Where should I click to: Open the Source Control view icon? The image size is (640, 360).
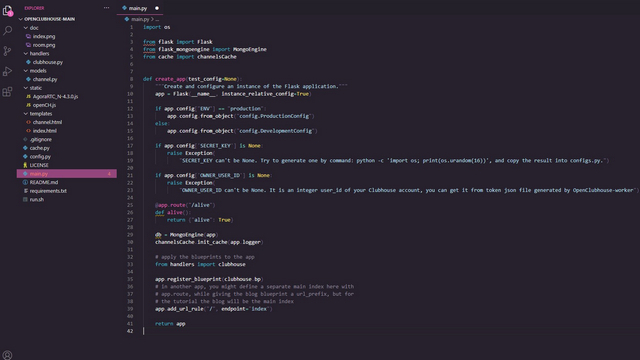[x=7, y=51]
